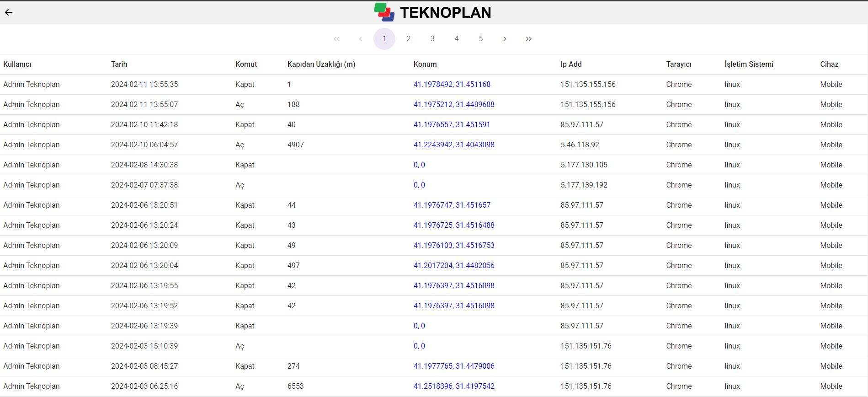This screenshot has height=397, width=868.
Task: Click location link 41.1977765, 31.4479006
Action: click(454, 366)
